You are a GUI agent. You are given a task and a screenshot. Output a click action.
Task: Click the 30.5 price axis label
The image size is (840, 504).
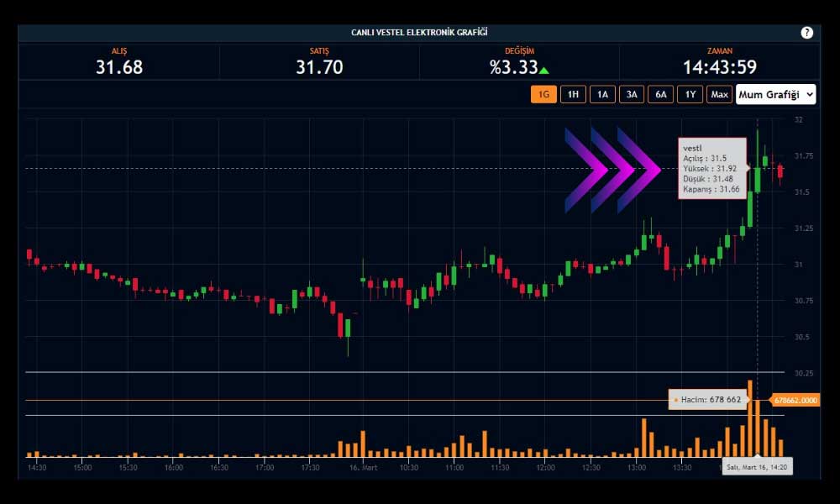802,337
